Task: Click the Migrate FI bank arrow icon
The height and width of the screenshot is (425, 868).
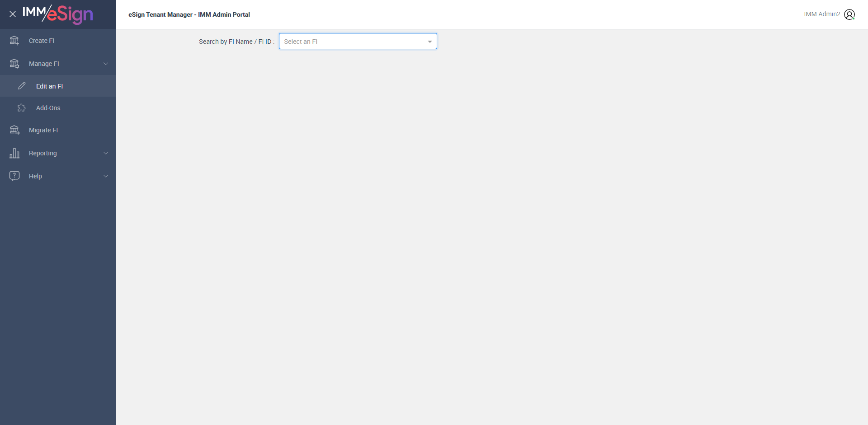Action: pos(14,130)
